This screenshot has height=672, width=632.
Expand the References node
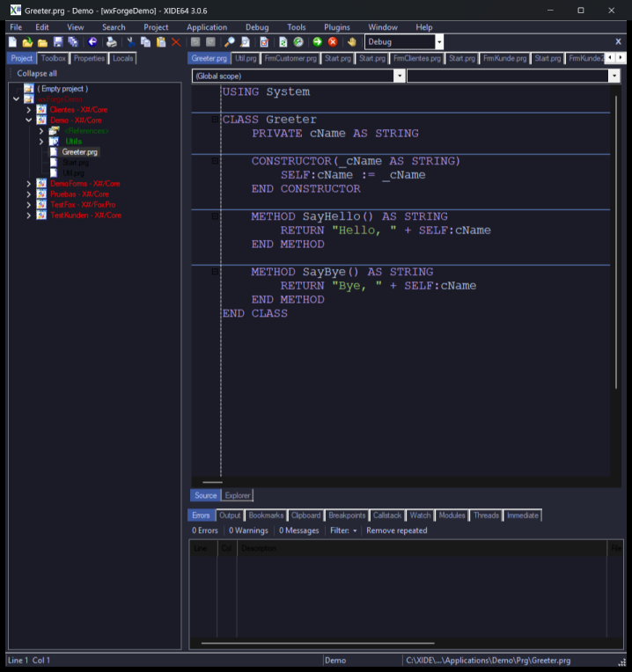point(41,131)
